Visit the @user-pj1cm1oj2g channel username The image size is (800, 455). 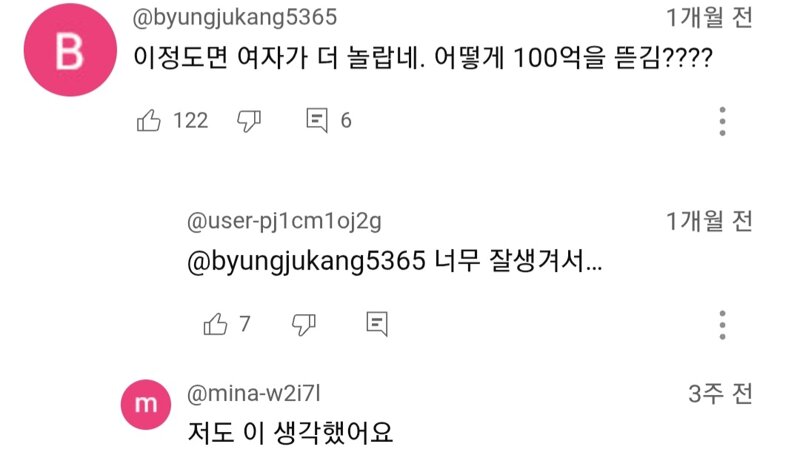point(284,221)
